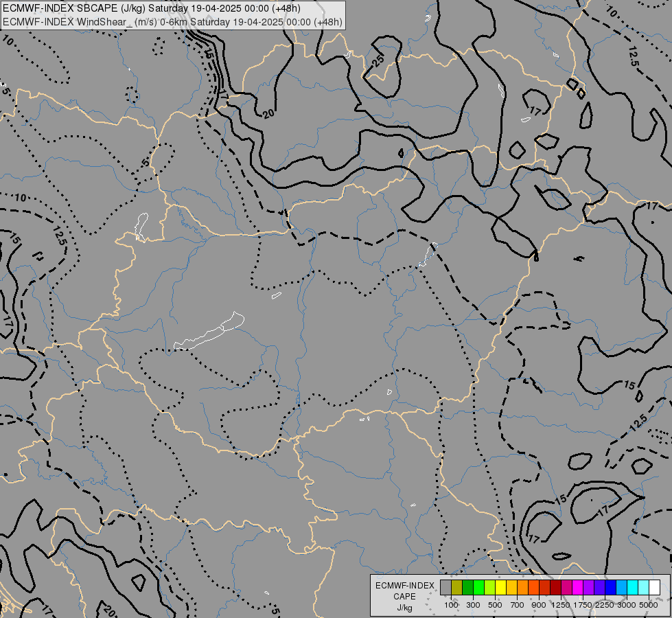Choose the pure blue swatch after 2250
The height and width of the screenshot is (618, 672).
611,588
